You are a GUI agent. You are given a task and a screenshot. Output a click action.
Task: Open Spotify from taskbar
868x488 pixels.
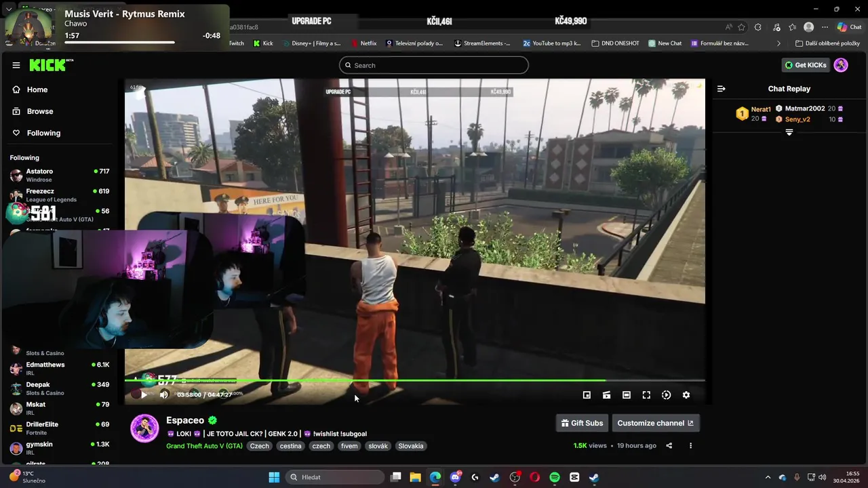coord(555,477)
